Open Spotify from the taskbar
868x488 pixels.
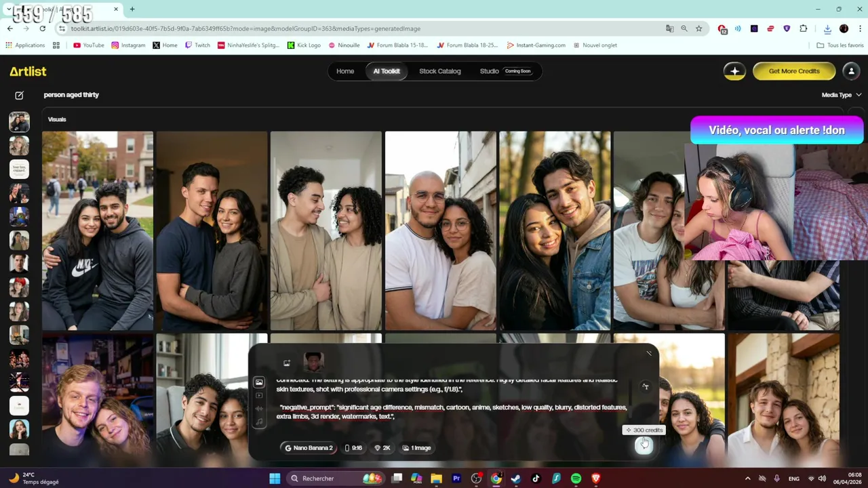click(576, 479)
